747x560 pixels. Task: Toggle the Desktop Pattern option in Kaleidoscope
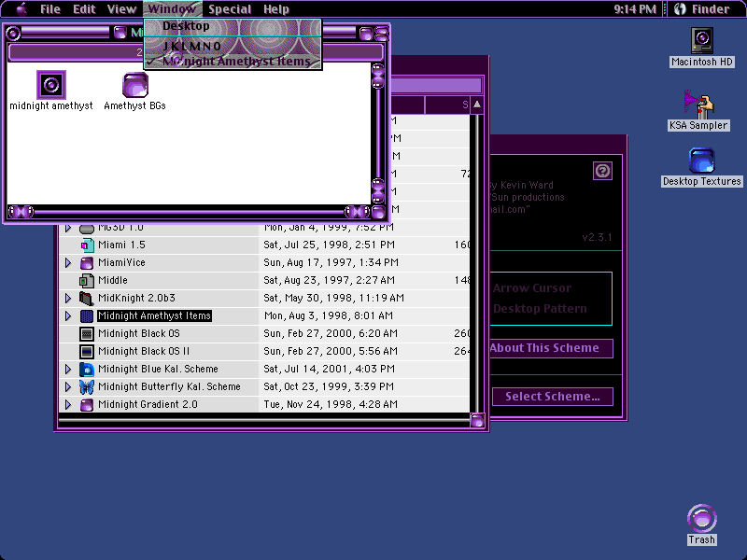[x=540, y=309]
